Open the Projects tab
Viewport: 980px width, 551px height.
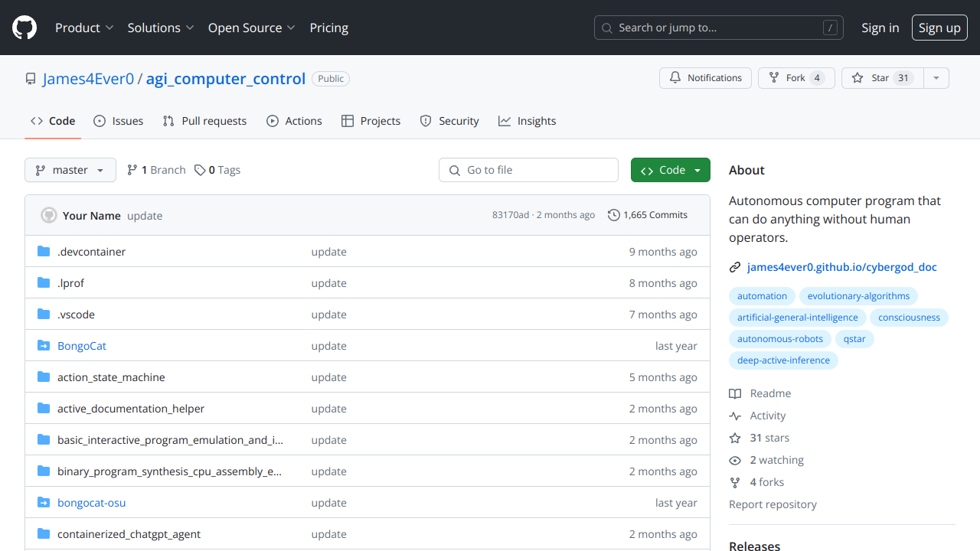coord(371,121)
